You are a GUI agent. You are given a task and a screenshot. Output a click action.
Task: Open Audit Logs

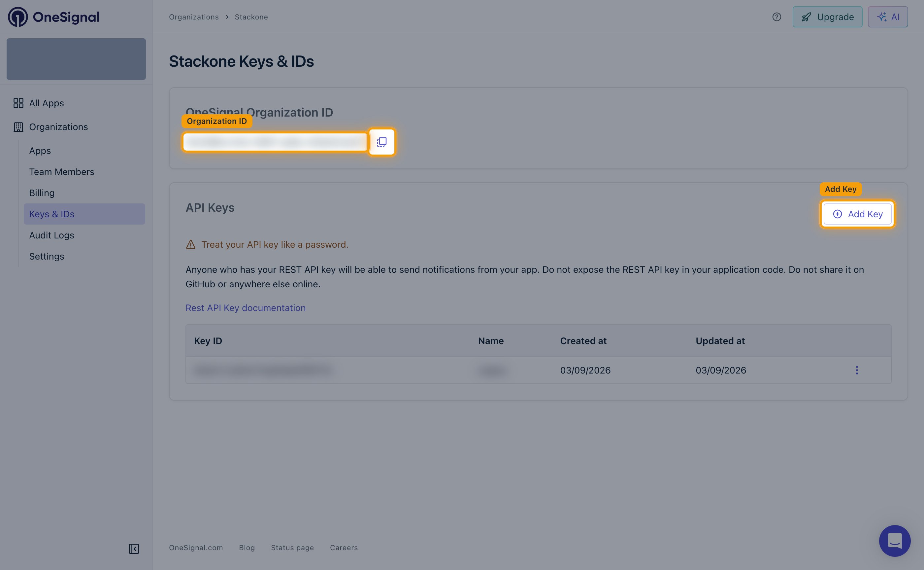click(x=51, y=235)
